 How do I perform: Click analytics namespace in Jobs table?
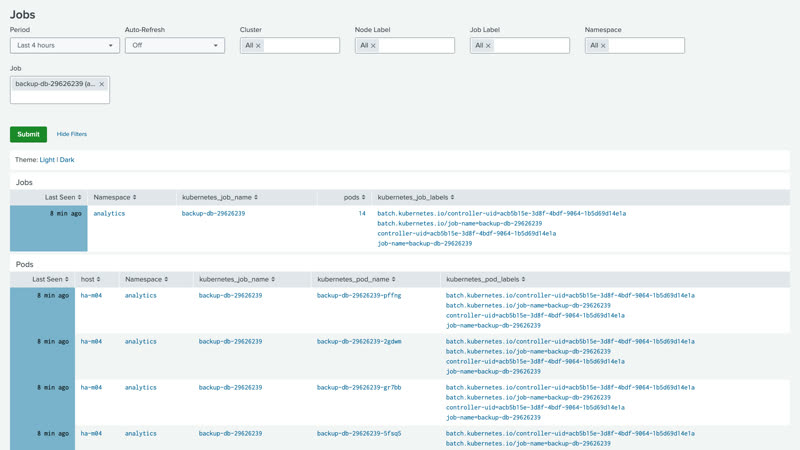click(109, 214)
